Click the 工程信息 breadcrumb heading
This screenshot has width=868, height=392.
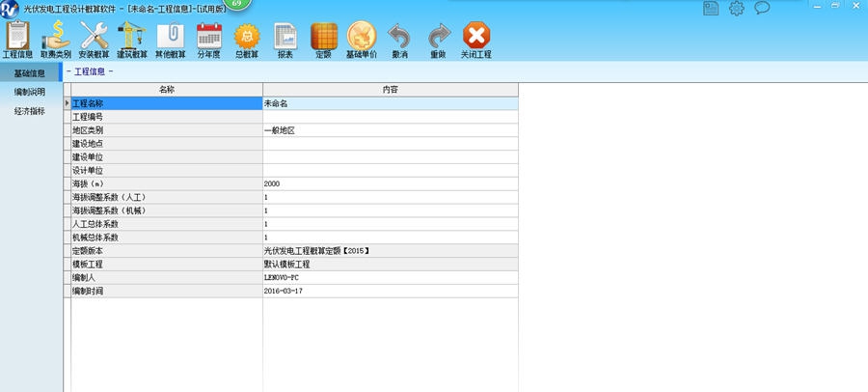(90, 71)
